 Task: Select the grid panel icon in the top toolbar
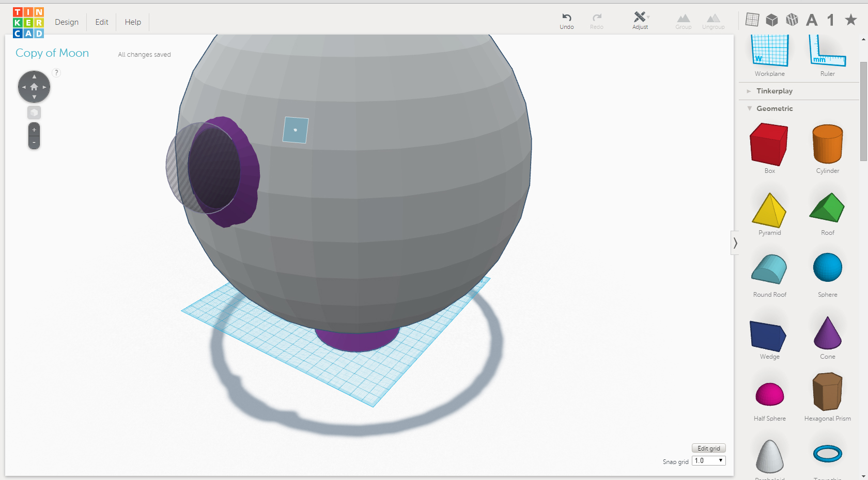752,20
